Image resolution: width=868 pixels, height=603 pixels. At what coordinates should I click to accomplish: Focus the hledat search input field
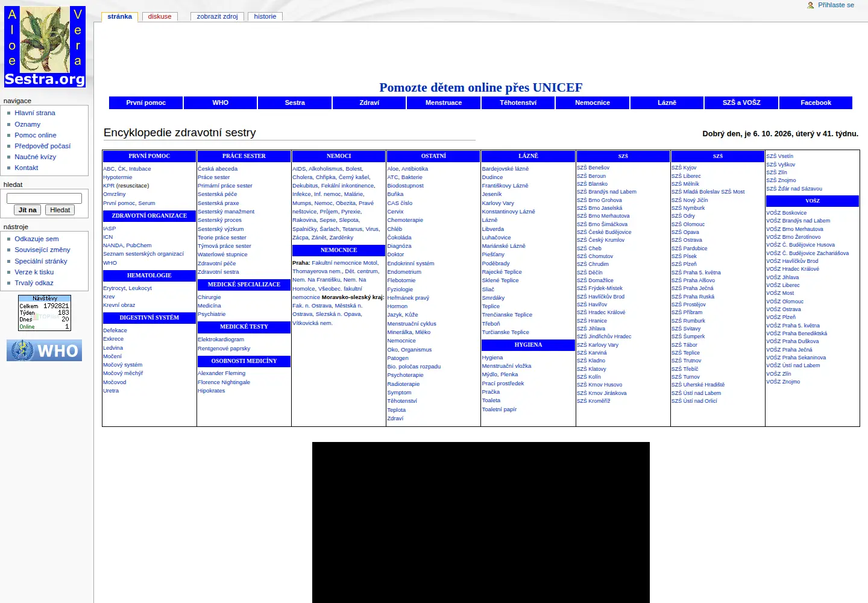tap(44, 198)
